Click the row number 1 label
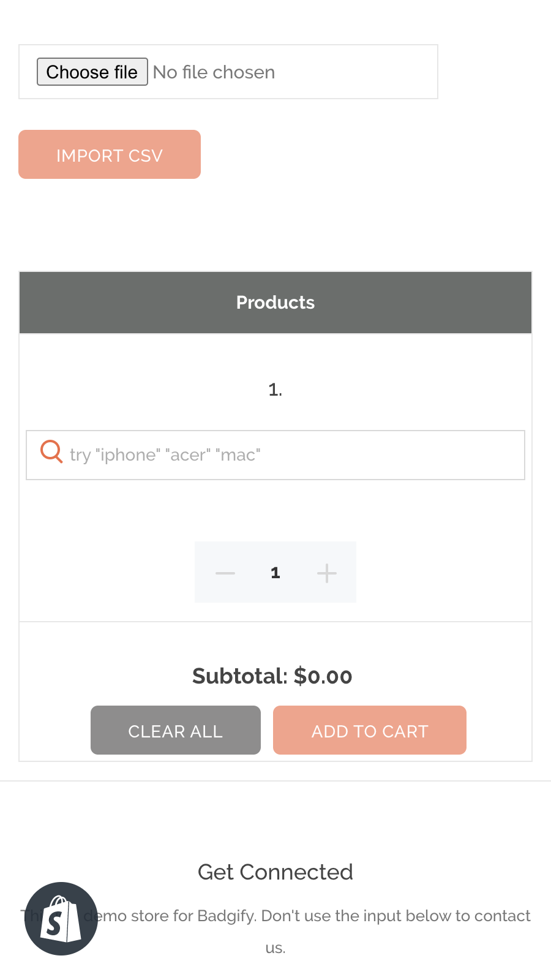 click(x=275, y=388)
